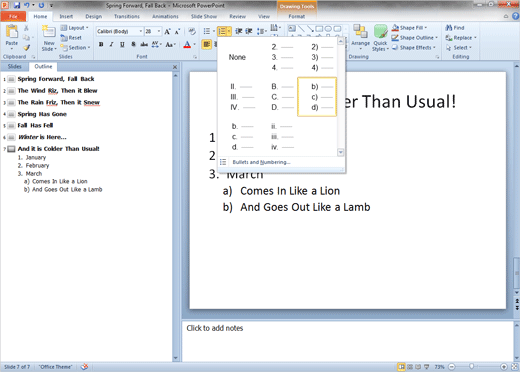Click the Find binoculars icon

[449, 28]
